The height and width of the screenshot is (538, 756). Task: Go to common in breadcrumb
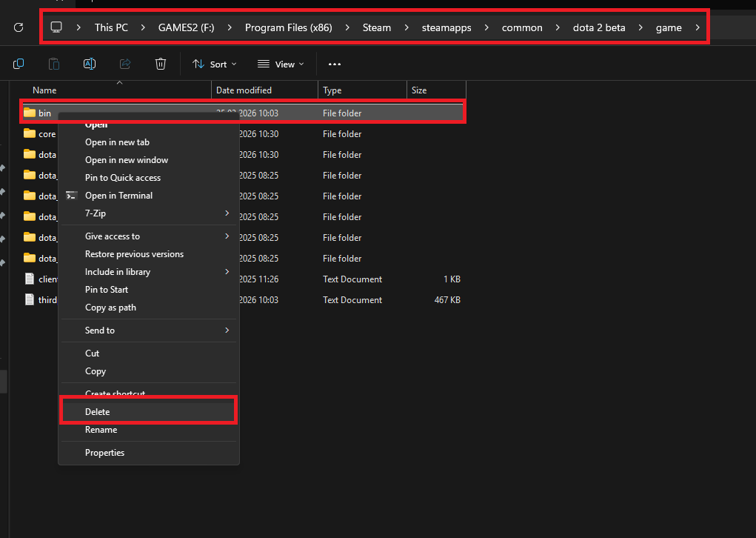pyautogui.click(x=522, y=27)
